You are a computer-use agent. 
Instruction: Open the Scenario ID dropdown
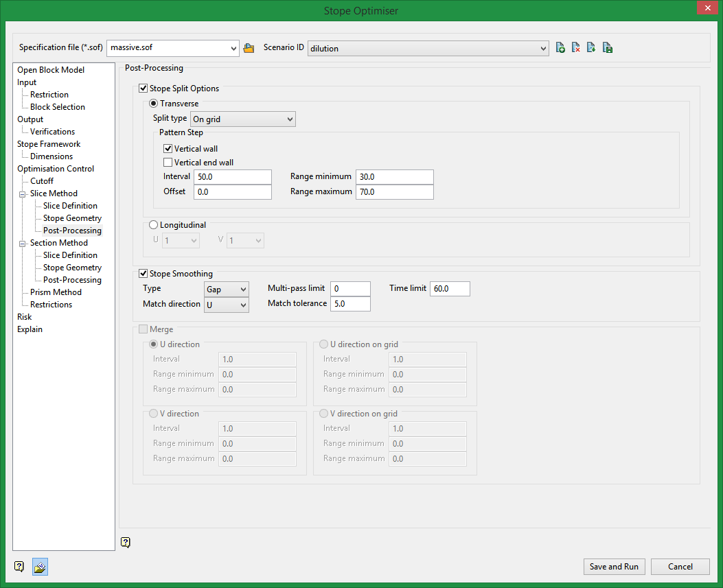pos(428,48)
